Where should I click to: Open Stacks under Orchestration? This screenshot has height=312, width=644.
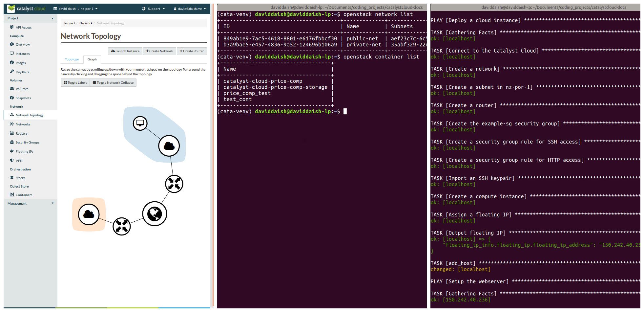18,178
